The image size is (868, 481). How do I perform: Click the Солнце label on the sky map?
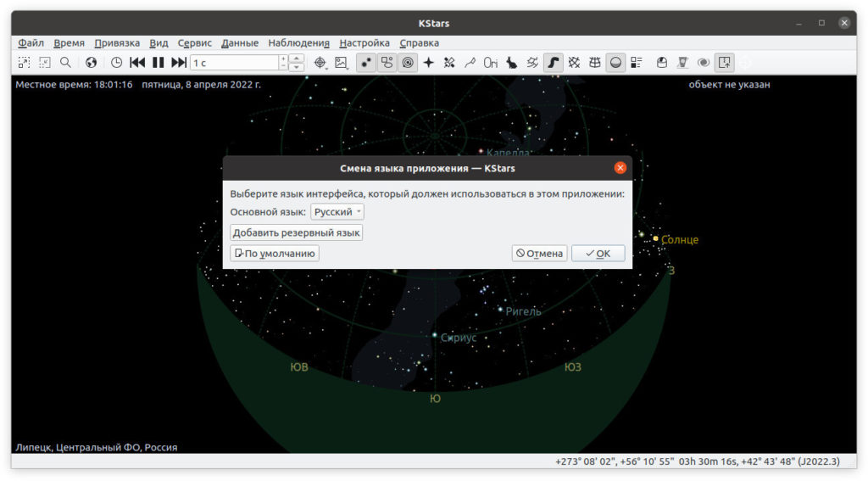[x=680, y=240]
